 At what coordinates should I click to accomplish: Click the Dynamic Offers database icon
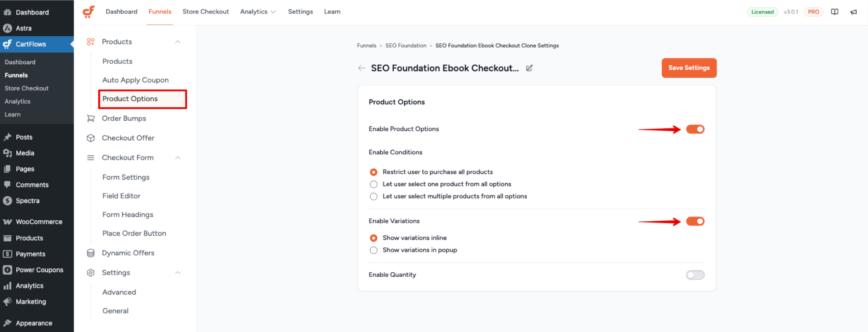(91, 253)
